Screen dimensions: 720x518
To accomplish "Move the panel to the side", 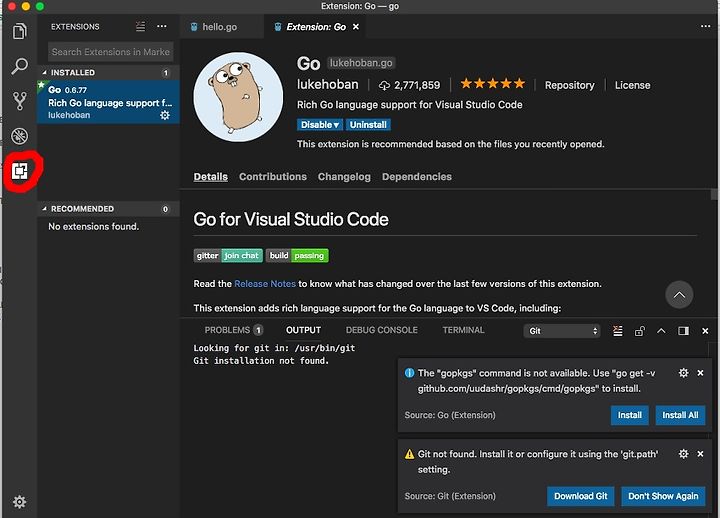I will point(683,331).
